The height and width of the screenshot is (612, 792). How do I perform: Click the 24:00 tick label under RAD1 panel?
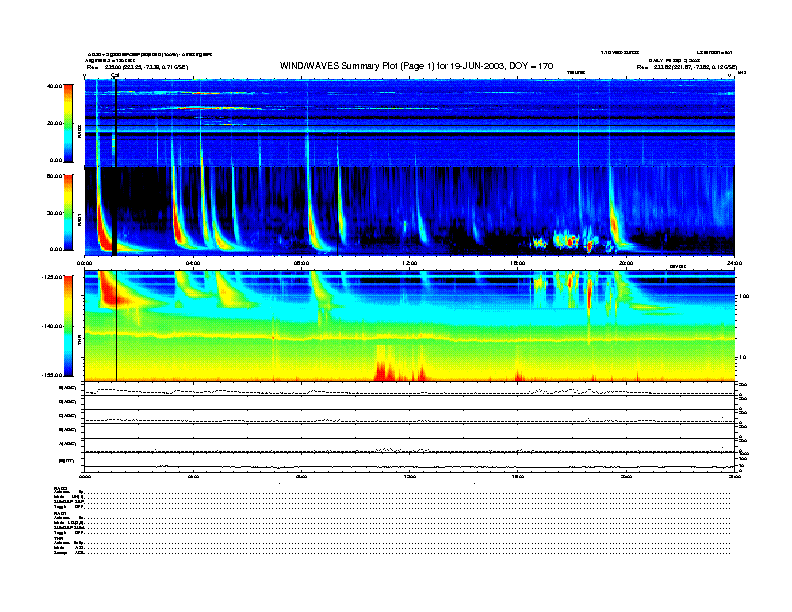point(734,263)
